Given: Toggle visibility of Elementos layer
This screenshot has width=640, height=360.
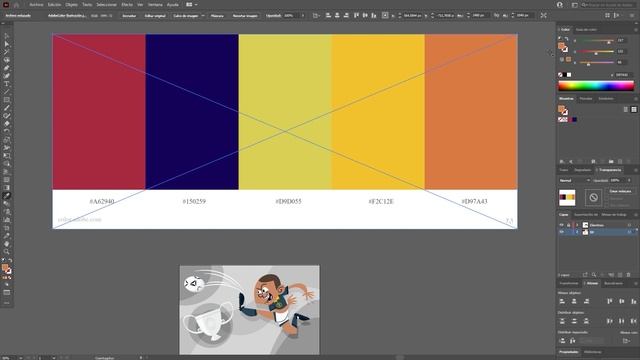Looking at the screenshot, I should point(562,225).
